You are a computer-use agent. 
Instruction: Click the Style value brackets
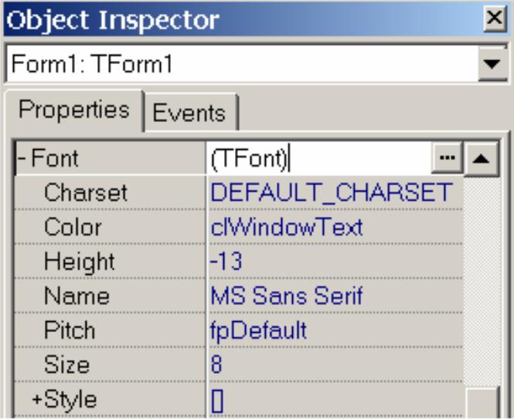pos(217,401)
